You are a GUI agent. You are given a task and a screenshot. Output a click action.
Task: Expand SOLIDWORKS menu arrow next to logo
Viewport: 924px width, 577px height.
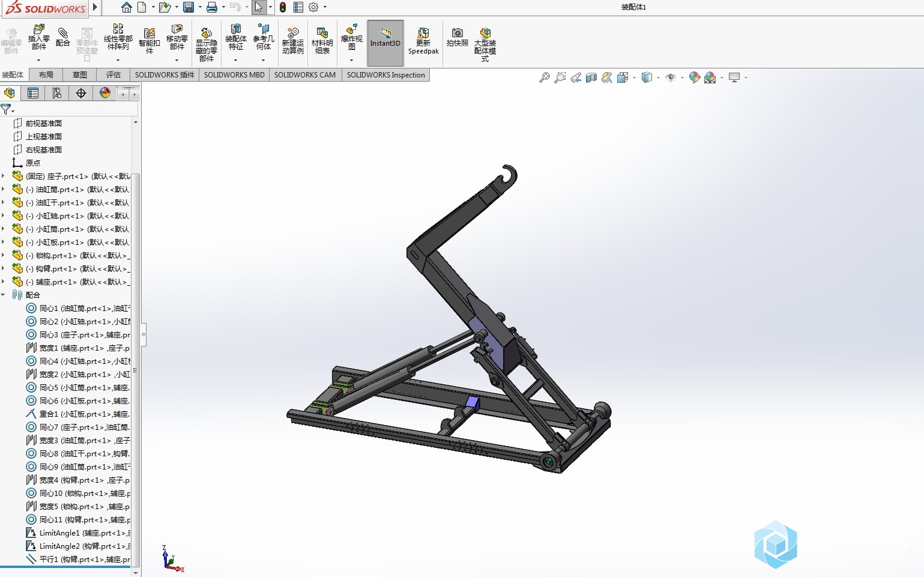click(x=95, y=8)
